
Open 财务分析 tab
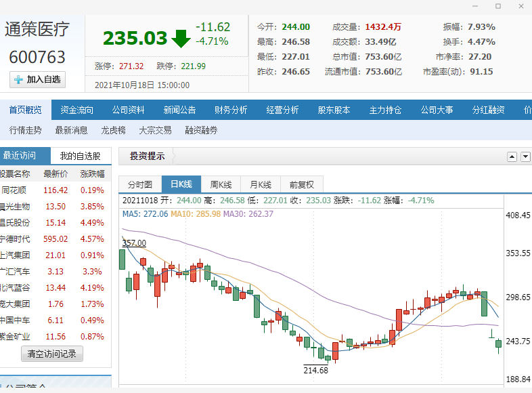point(231,110)
